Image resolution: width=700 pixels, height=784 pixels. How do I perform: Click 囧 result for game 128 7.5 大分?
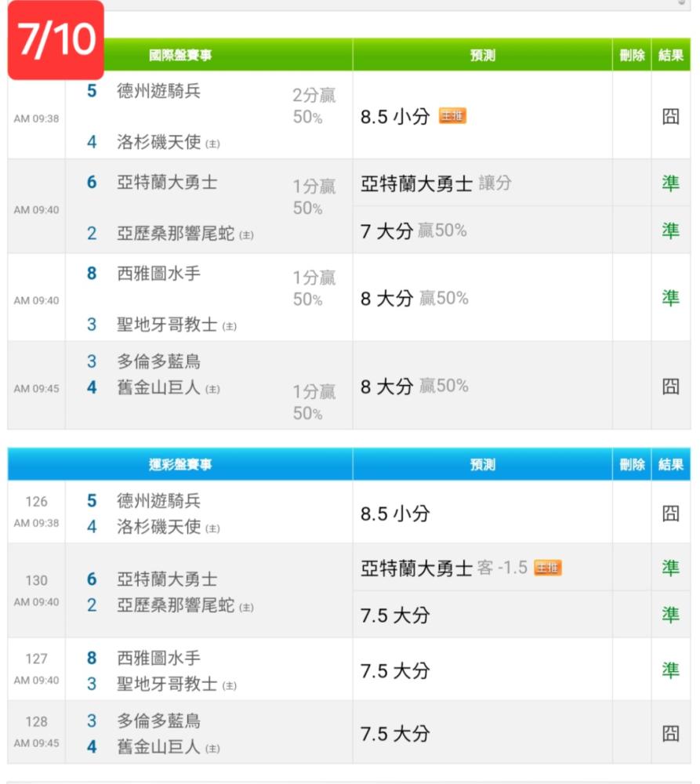670,734
